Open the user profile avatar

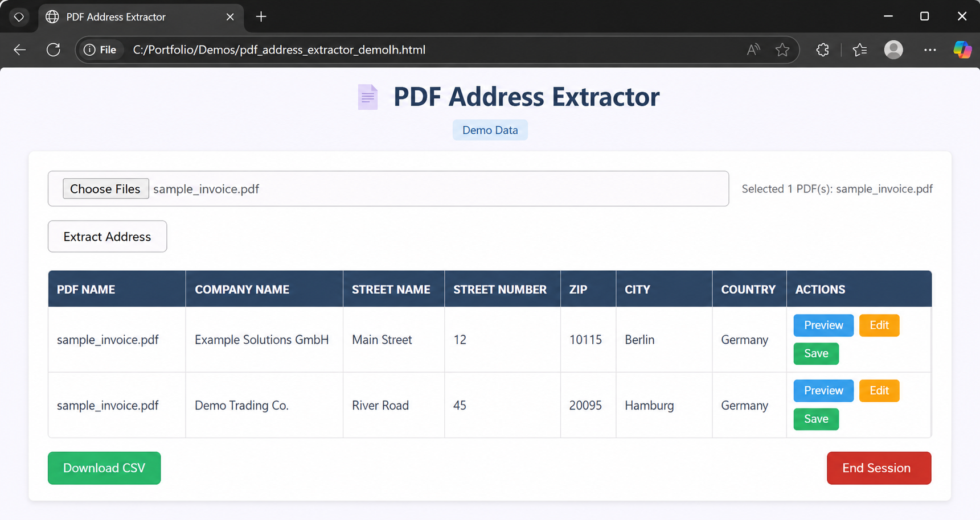(893, 50)
